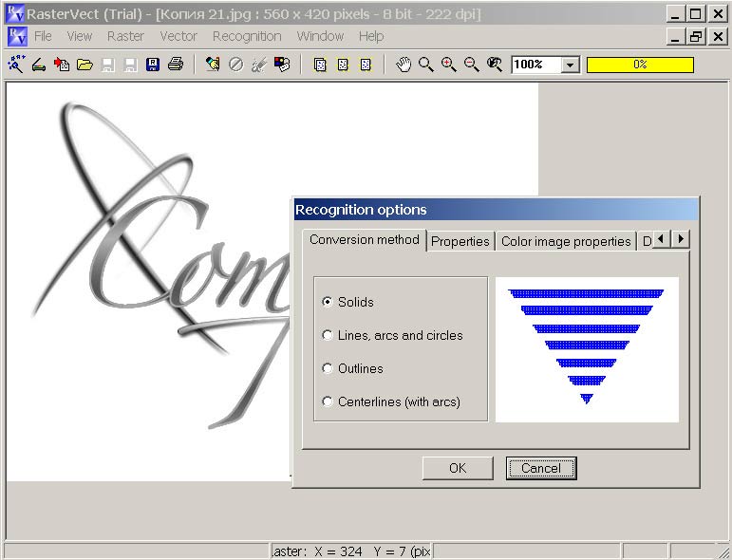This screenshot has height=560, width=732.
Task: Enable Centerlines (with arcs) option
Action: pyautogui.click(x=328, y=401)
